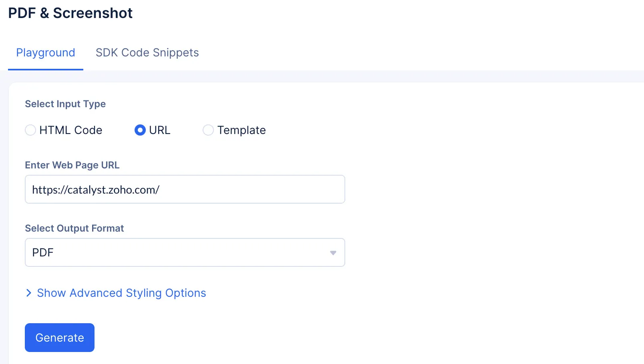This screenshot has width=644, height=364.
Task: Open the SDK Code Snippets tab
Action: click(147, 53)
